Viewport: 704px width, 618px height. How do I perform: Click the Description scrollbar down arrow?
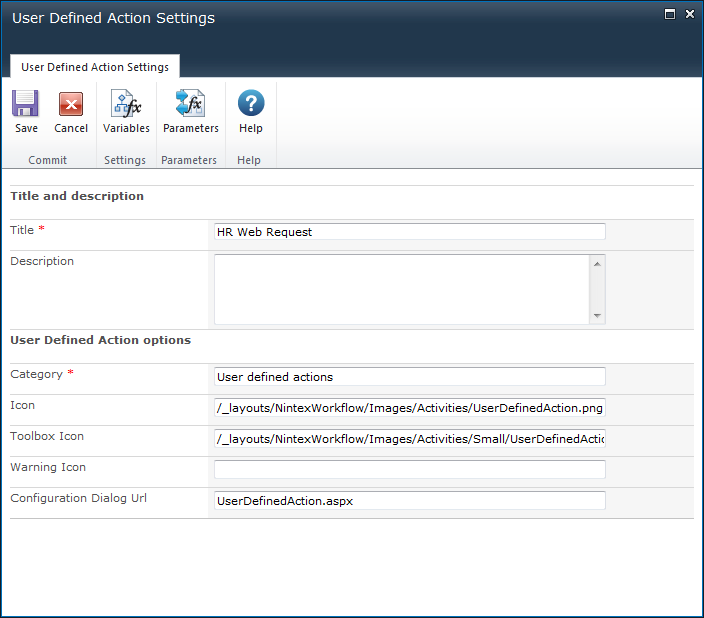[597, 316]
